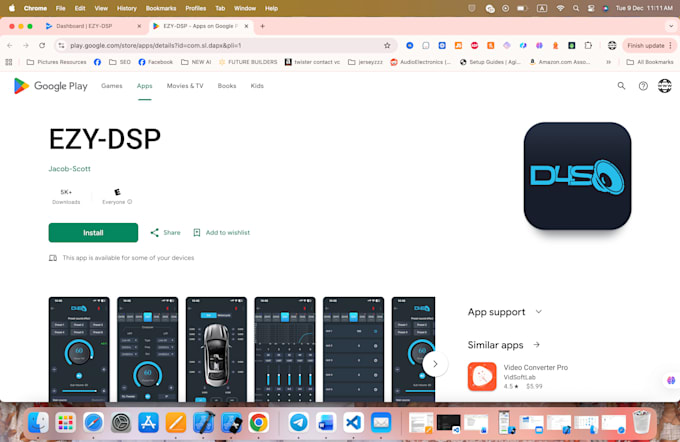Open the Bookmarks menu in menu bar
The image size is (680, 442).
pyautogui.click(x=161, y=8)
